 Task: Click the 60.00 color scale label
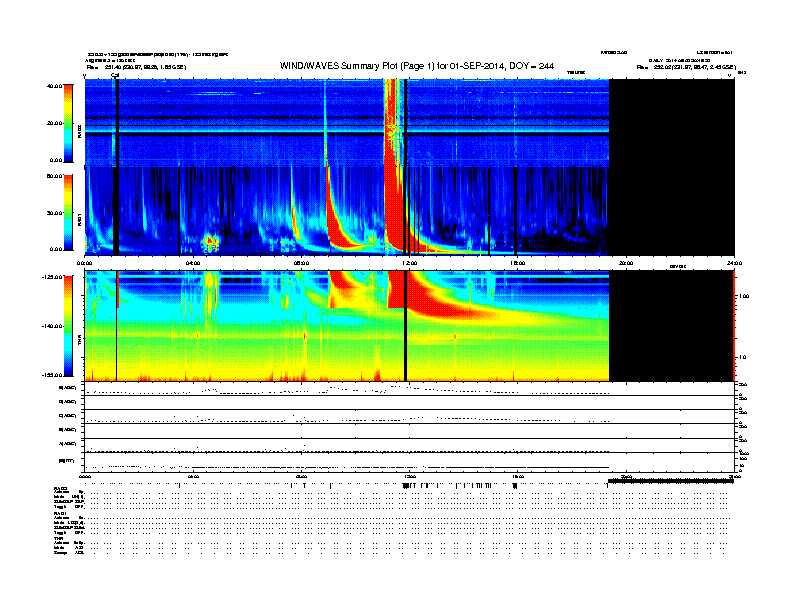click(54, 176)
